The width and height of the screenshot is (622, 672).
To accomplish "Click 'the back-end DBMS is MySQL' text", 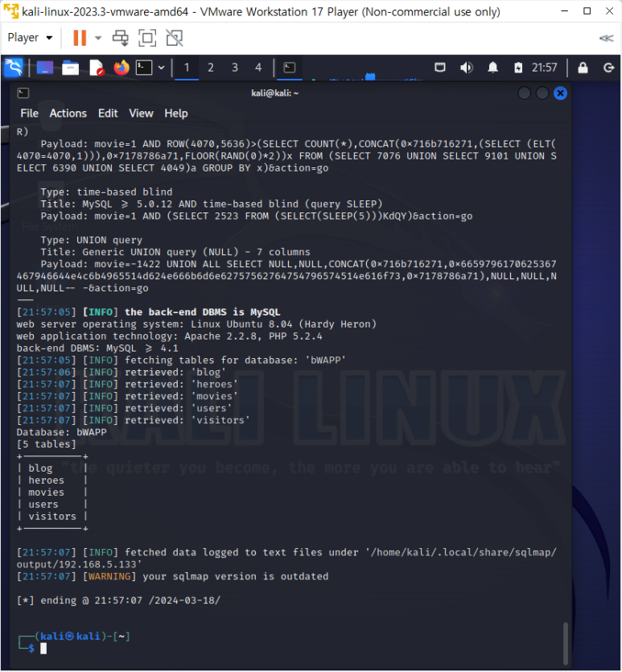I will [x=203, y=312].
